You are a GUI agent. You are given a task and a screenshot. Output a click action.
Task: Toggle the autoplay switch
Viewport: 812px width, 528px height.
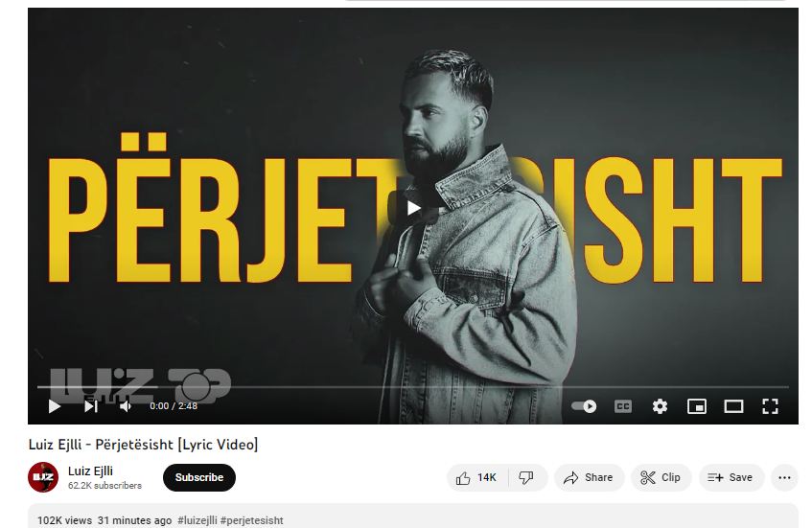(584, 406)
